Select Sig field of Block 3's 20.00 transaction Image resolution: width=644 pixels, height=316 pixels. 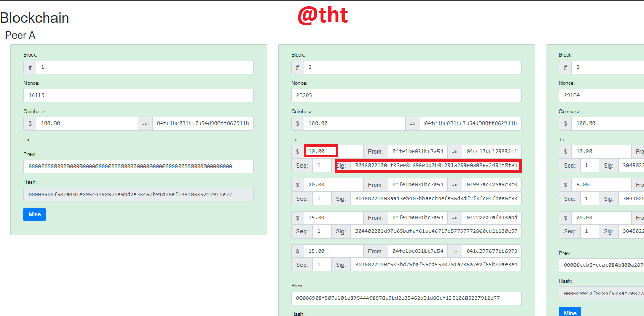[x=631, y=232]
